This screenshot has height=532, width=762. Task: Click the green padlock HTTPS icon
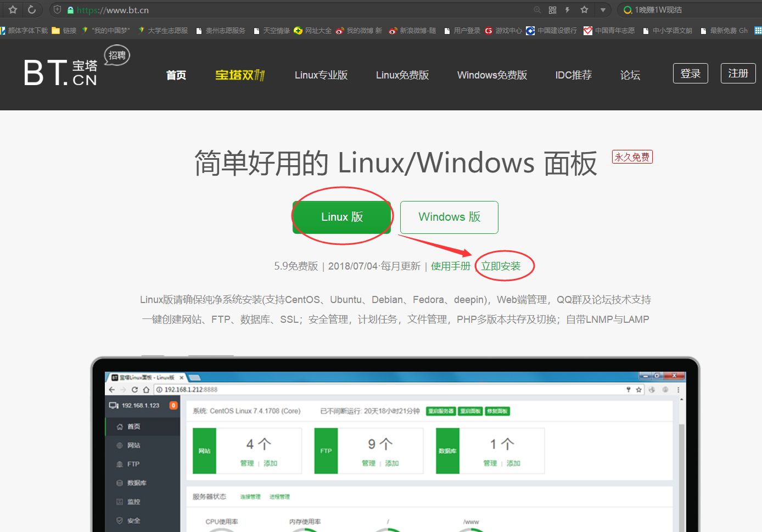point(70,10)
